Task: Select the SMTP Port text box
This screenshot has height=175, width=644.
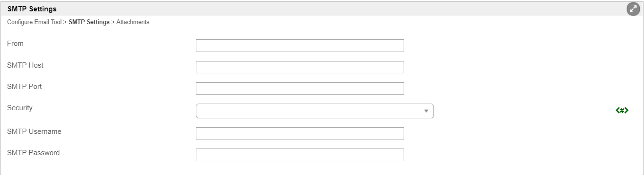Action: point(300,88)
